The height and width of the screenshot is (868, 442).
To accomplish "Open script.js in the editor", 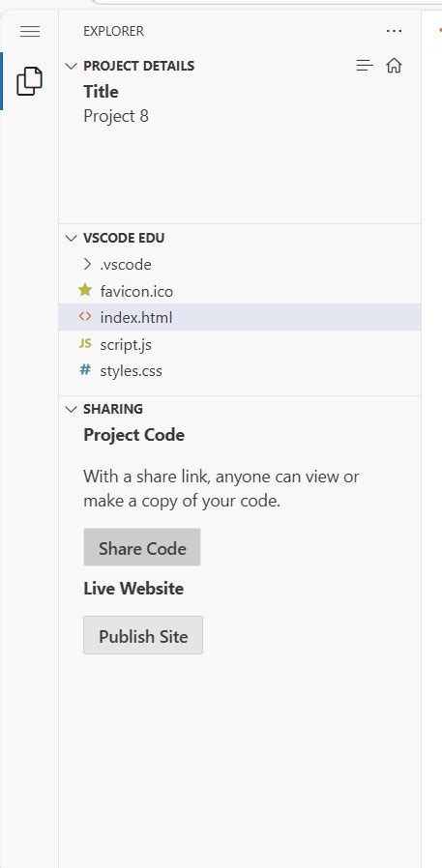I will [240, 344].
